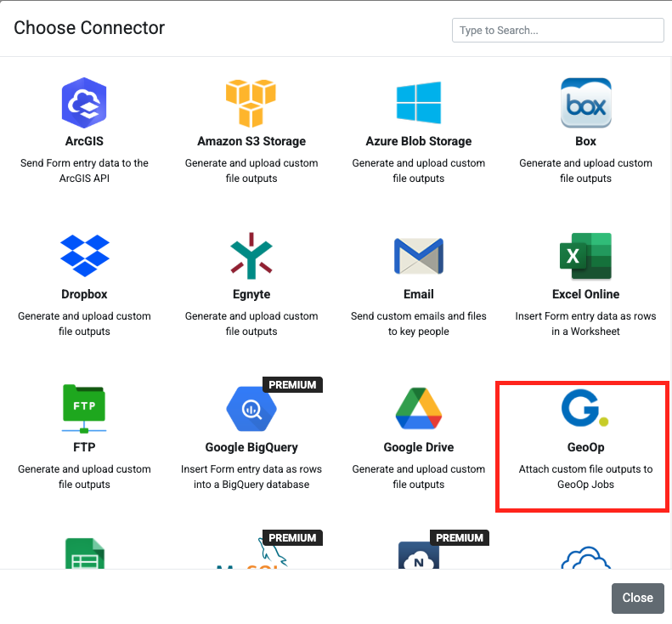Choose the Amazon S3 Storage boxes icon

coord(251,104)
